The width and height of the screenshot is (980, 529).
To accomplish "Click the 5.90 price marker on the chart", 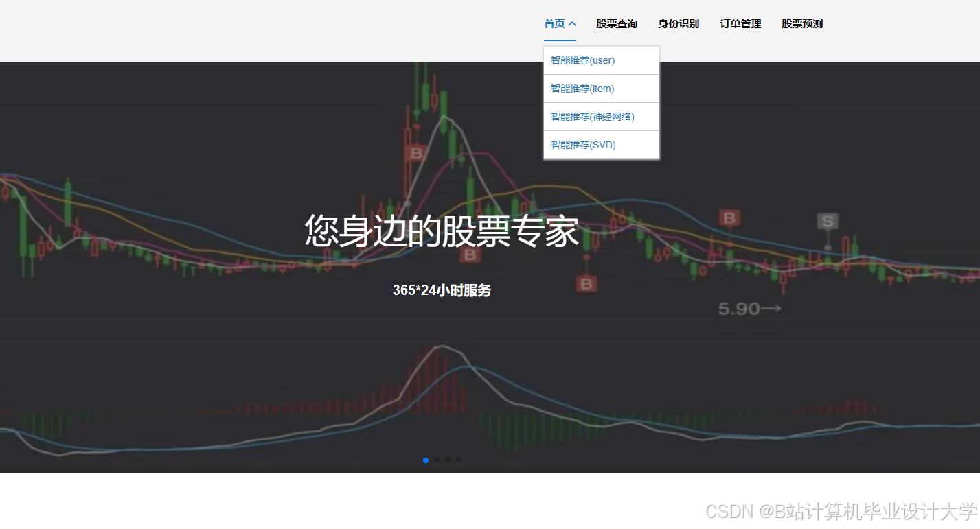I will [x=749, y=308].
